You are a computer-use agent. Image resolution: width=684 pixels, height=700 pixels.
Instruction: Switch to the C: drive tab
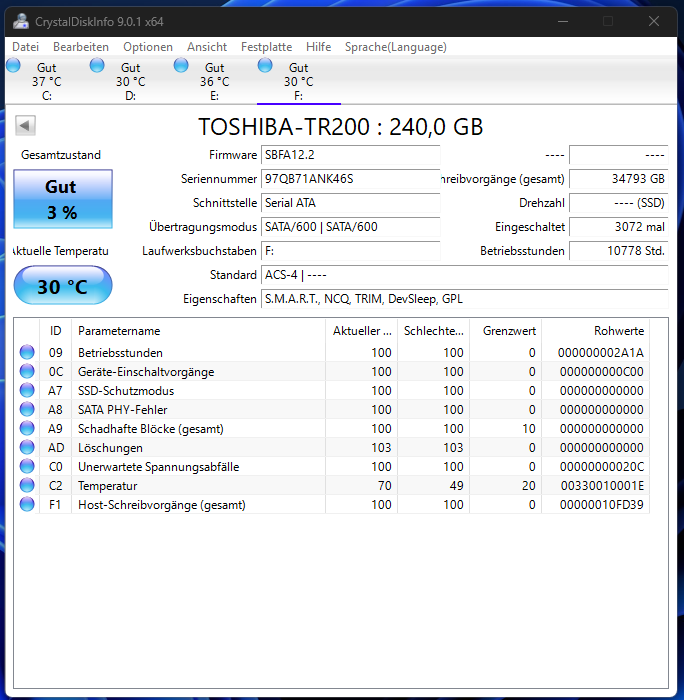[46, 81]
